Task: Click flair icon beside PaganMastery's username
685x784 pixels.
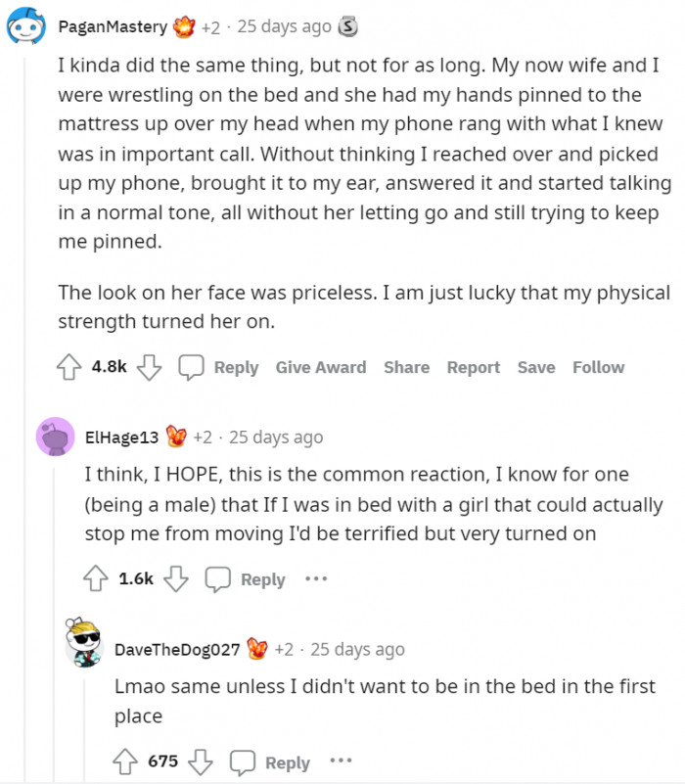Action: click(184, 27)
